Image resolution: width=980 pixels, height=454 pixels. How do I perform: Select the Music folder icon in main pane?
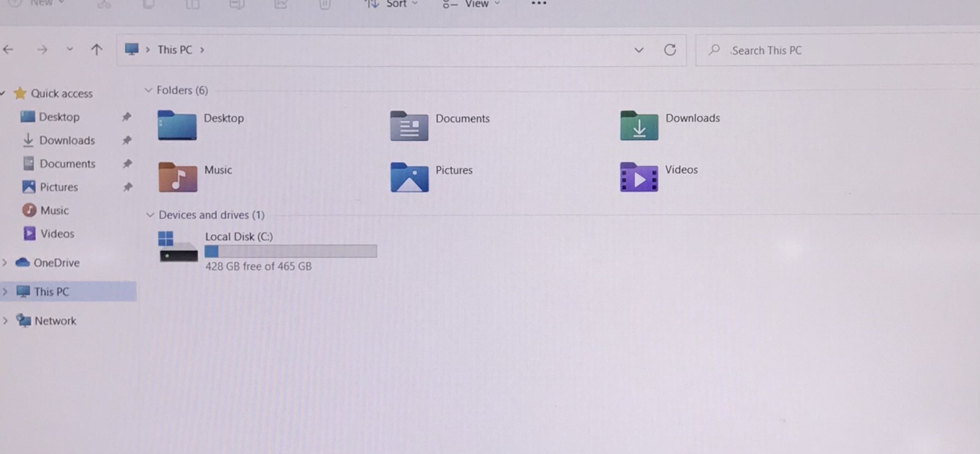pyautogui.click(x=178, y=177)
